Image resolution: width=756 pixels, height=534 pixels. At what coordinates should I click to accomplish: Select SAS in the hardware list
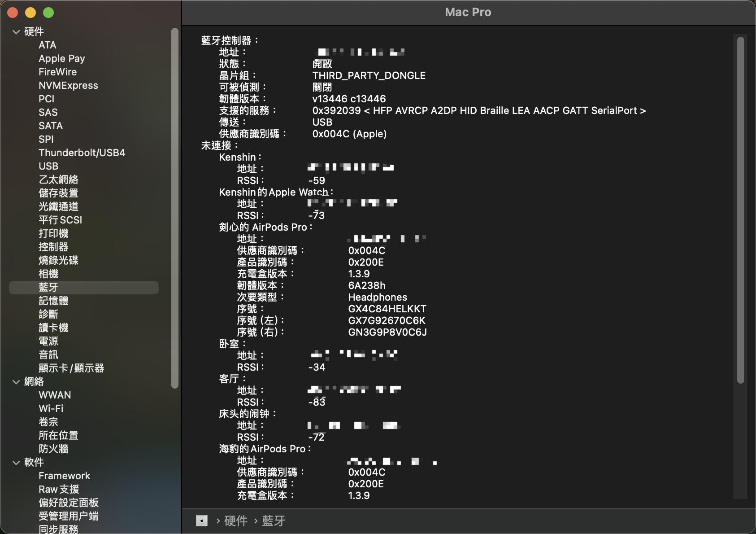click(48, 113)
